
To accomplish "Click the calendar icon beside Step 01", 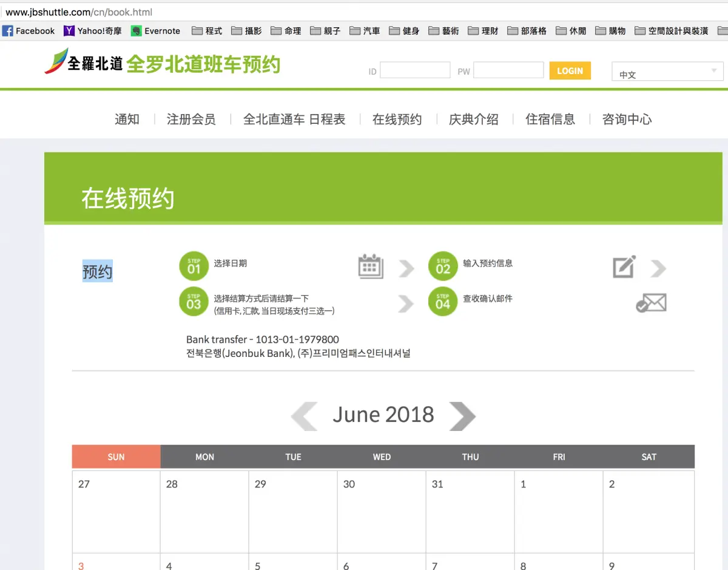I will coord(371,266).
